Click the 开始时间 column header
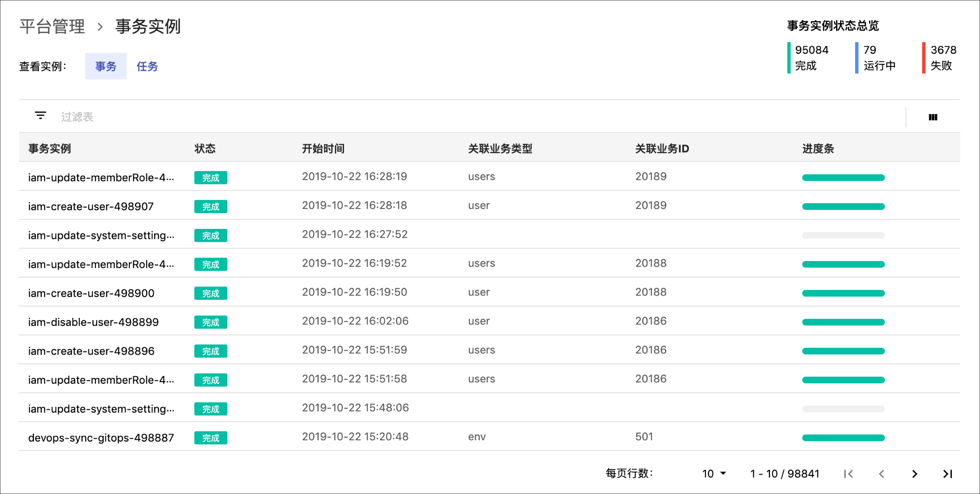This screenshot has width=980, height=494. (x=323, y=148)
